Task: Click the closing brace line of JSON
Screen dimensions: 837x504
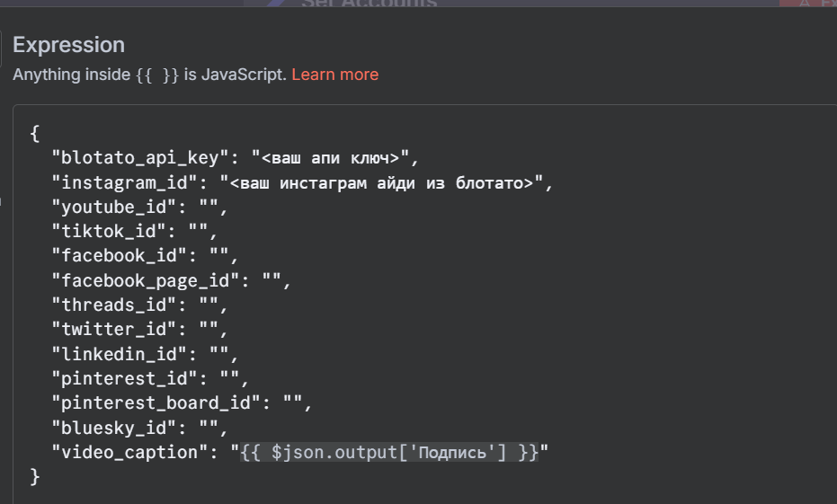Action: (x=35, y=477)
